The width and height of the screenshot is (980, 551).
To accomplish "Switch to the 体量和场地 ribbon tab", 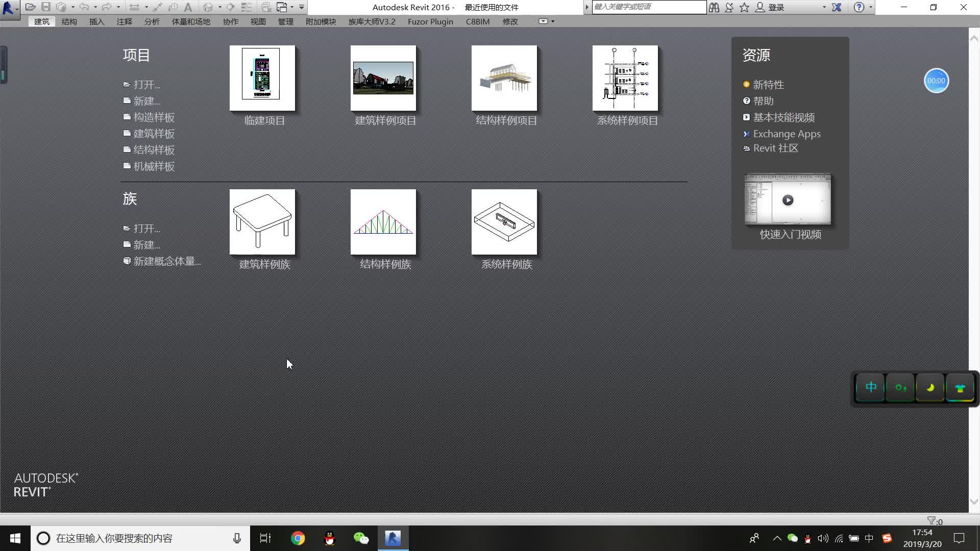I will pos(191,21).
